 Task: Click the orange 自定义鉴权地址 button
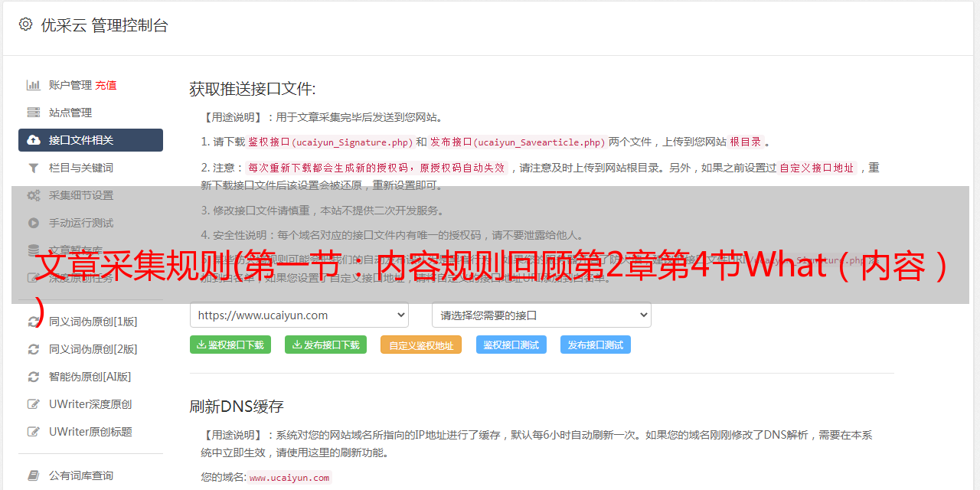click(x=421, y=345)
